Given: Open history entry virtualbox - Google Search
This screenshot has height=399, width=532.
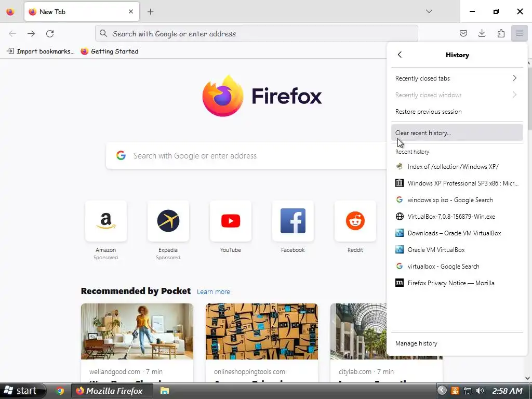Looking at the screenshot, I should [457, 267].
